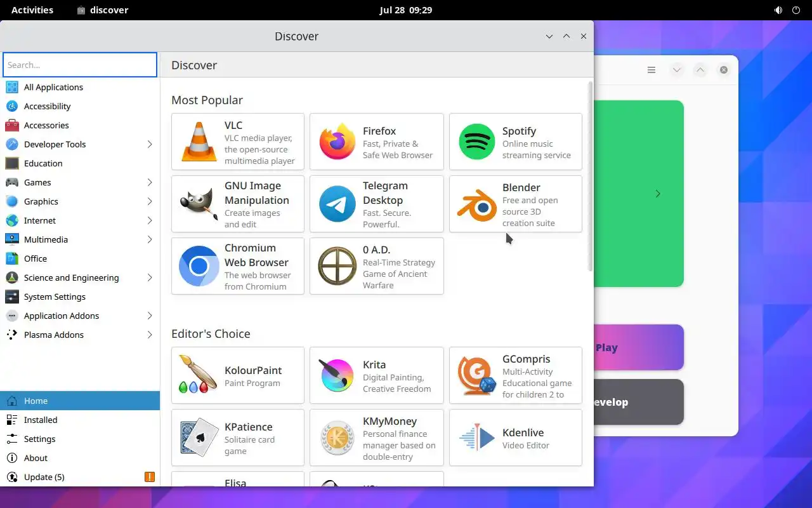This screenshot has width=812, height=508.
Task: Open the Spotify app card
Action: (516, 142)
